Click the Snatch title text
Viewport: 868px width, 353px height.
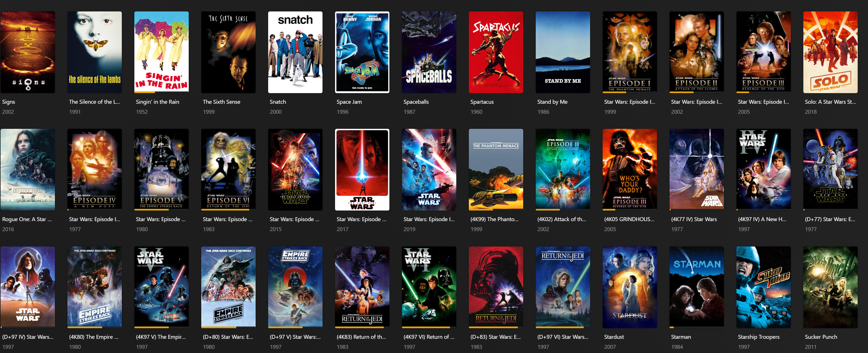pos(278,102)
